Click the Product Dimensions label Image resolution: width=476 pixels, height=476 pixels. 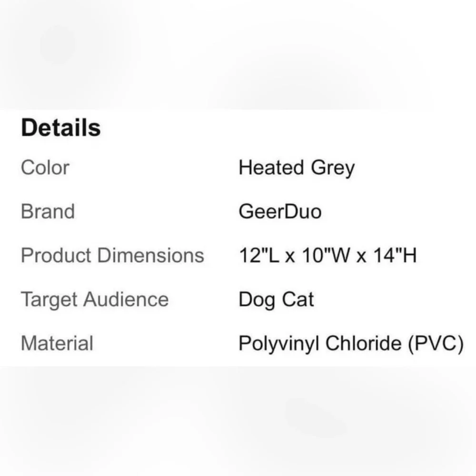[112, 255]
